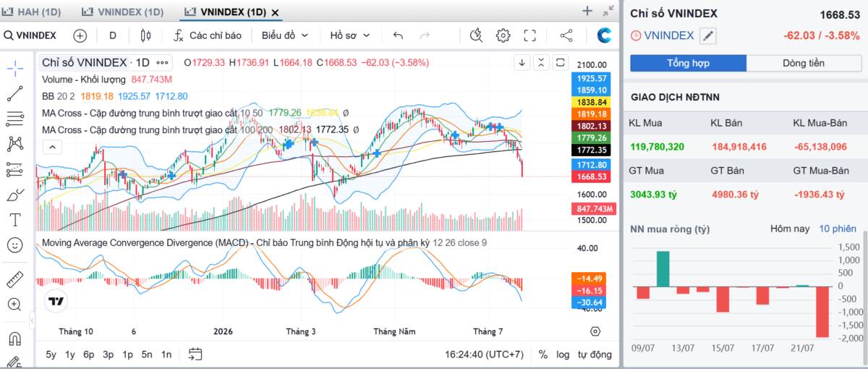Show the Hôm nay net buying view
The height and width of the screenshot is (369, 868).
coord(790,229)
